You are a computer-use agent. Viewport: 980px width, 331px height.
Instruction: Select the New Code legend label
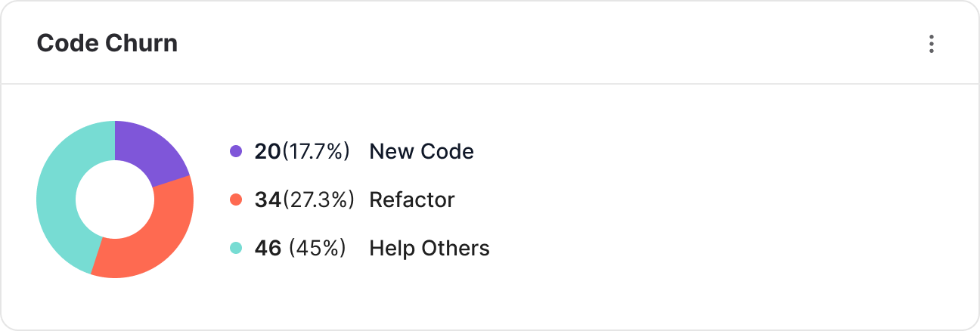coord(421,152)
